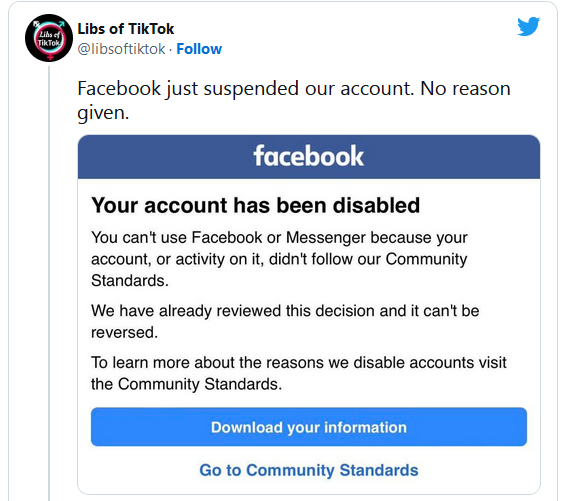Click the vertical thread line under the avatar

[x=49, y=281]
